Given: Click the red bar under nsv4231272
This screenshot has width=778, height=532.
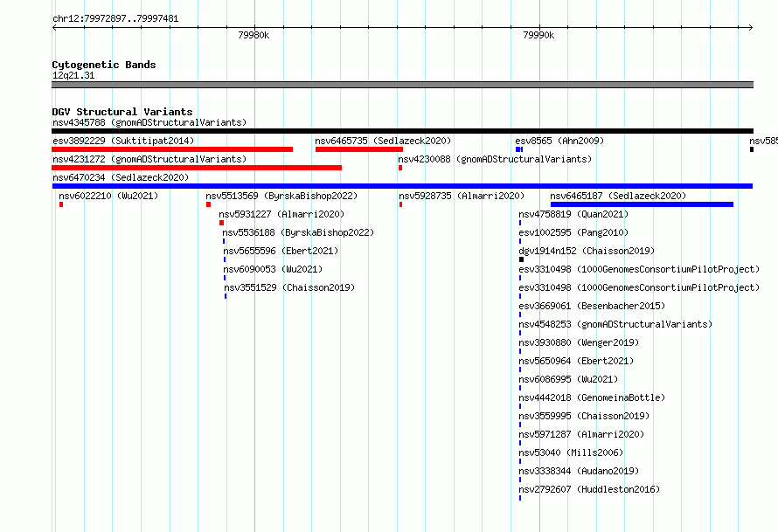Looking at the screenshot, I should point(197,168).
